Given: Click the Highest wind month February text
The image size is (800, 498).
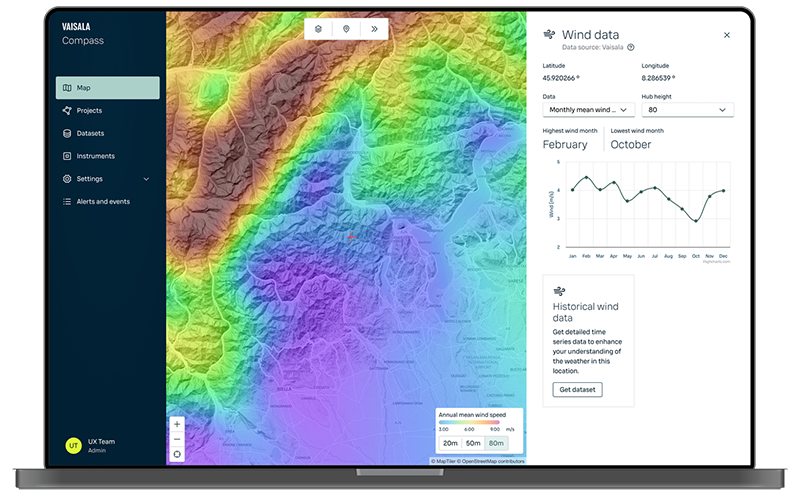Looking at the screenshot, I should point(565,145).
